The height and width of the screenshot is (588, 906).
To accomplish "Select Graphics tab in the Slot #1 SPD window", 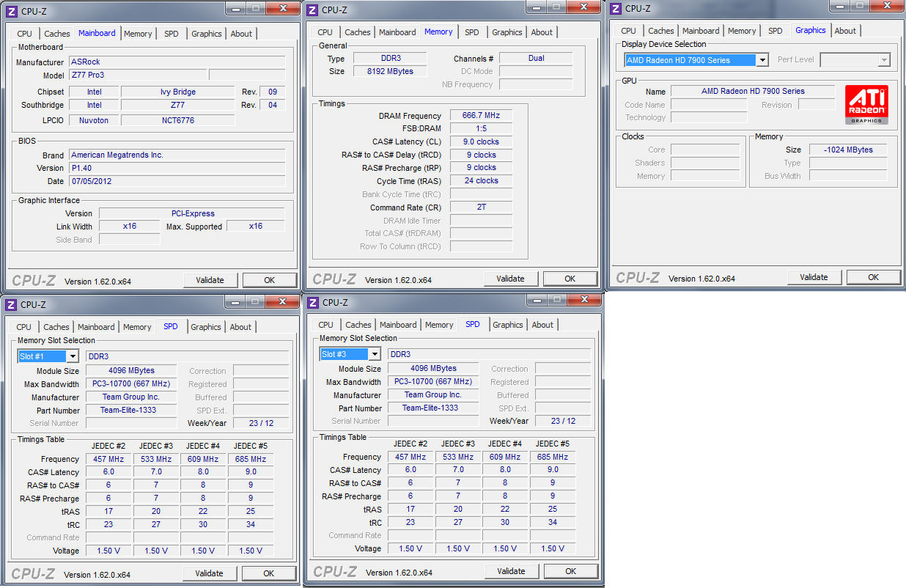I will pos(206,327).
